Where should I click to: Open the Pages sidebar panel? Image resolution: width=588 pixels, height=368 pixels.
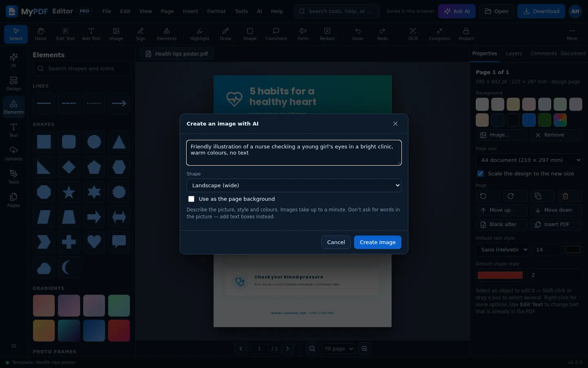click(13, 200)
